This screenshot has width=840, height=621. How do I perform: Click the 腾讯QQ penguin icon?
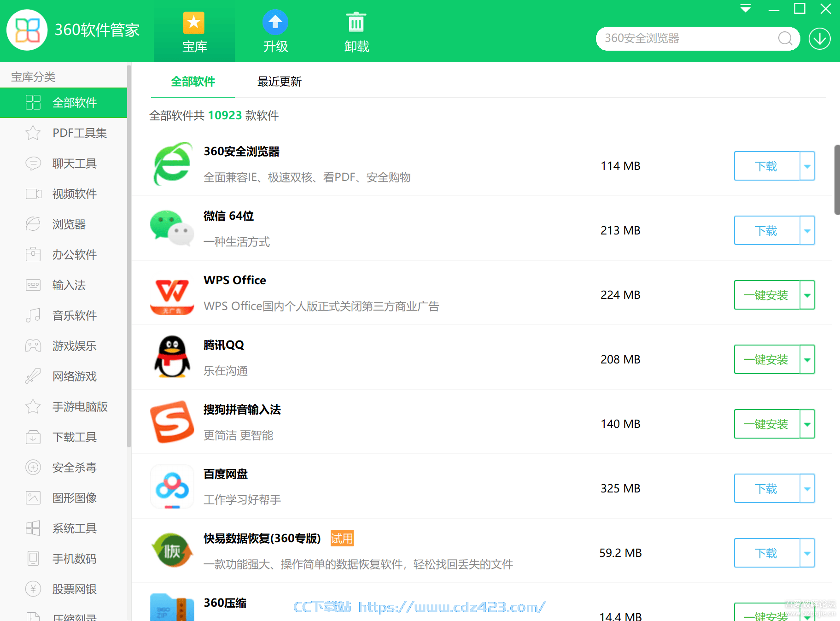tap(172, 357)
